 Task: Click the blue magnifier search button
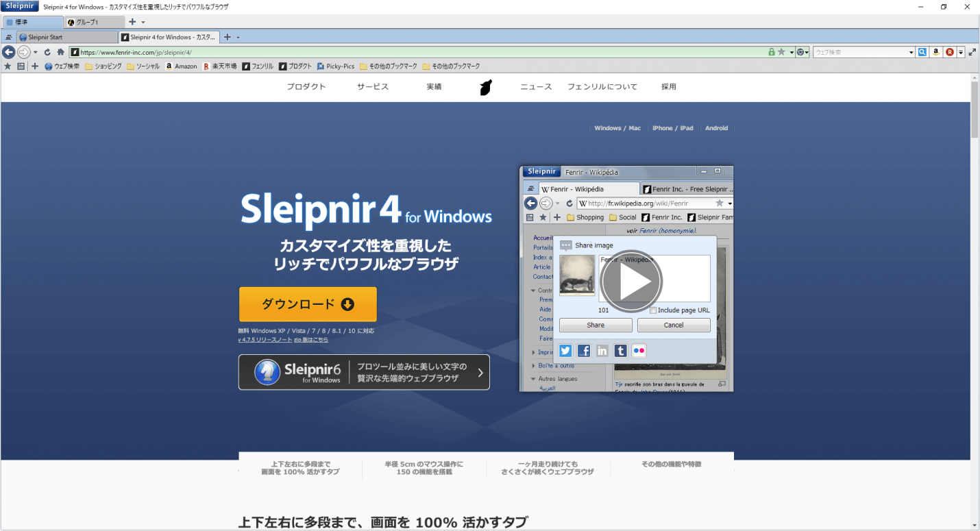tap(922, 52)
